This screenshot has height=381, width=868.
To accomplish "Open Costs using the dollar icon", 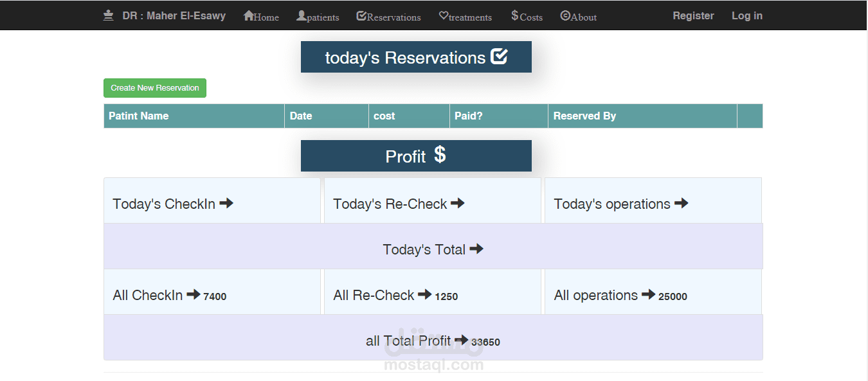I will pos(514,16).
